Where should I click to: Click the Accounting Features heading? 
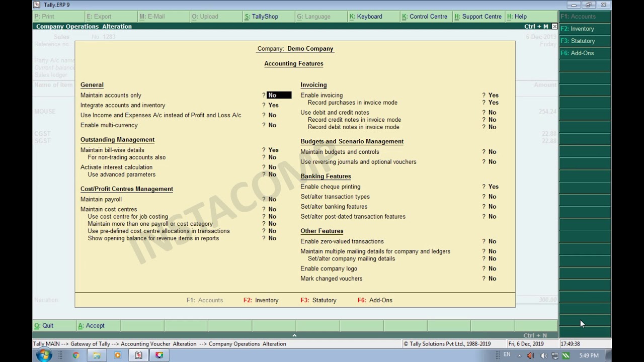click(294, 64)
